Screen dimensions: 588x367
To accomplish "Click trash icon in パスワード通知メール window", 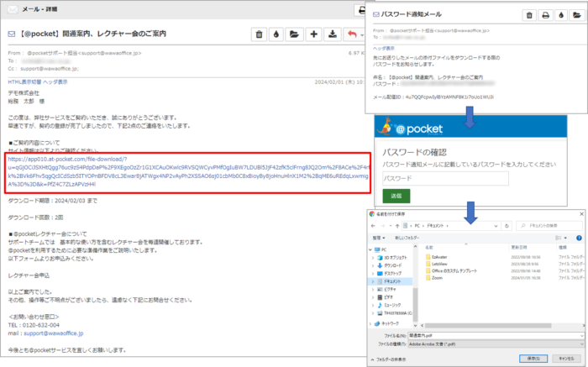I will (529, 15).
